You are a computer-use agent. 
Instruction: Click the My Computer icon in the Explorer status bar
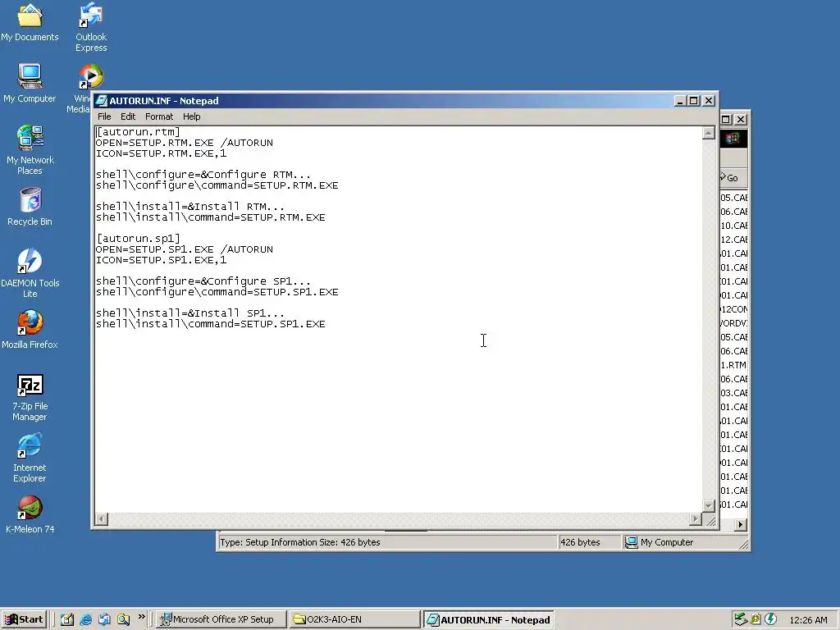632,542
